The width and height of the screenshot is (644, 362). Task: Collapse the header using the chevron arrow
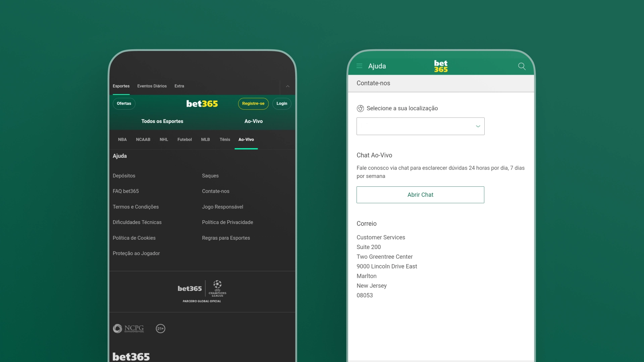(x=287, y=86)
